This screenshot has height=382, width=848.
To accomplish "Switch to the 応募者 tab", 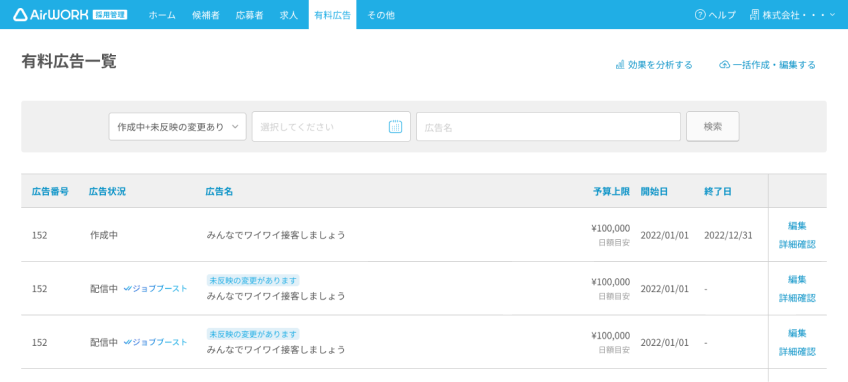I will 249,15.
